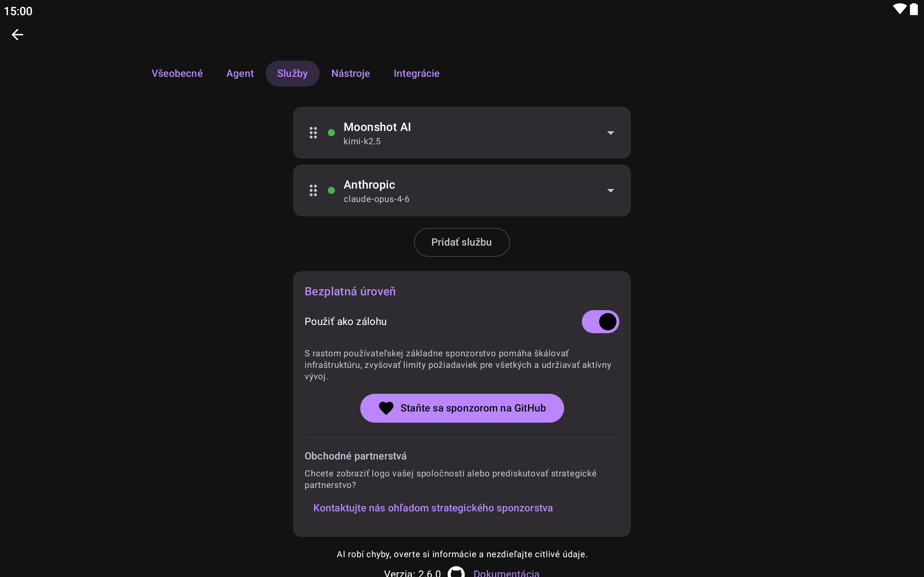Open the Moonshot AI kimi-k2.5 entry
Viewport: 924px width, 577px height.
(462, 133)
